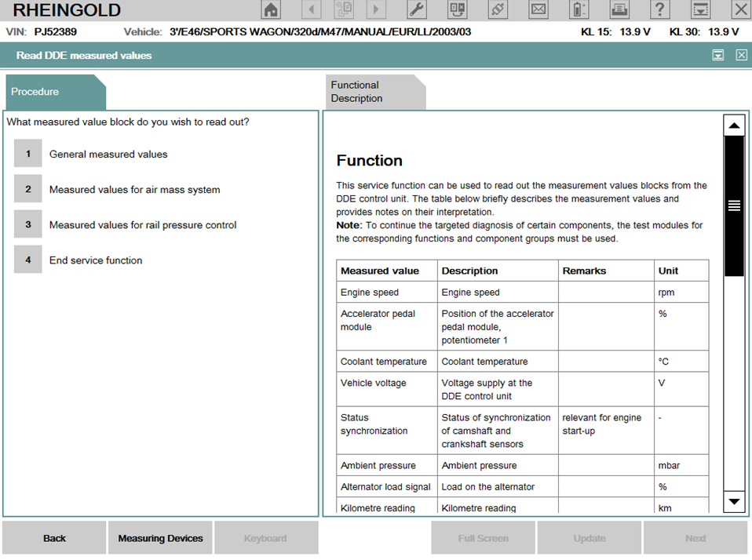
Task: Click the display swap icon next to the wrench
Action: click(457, 10)
